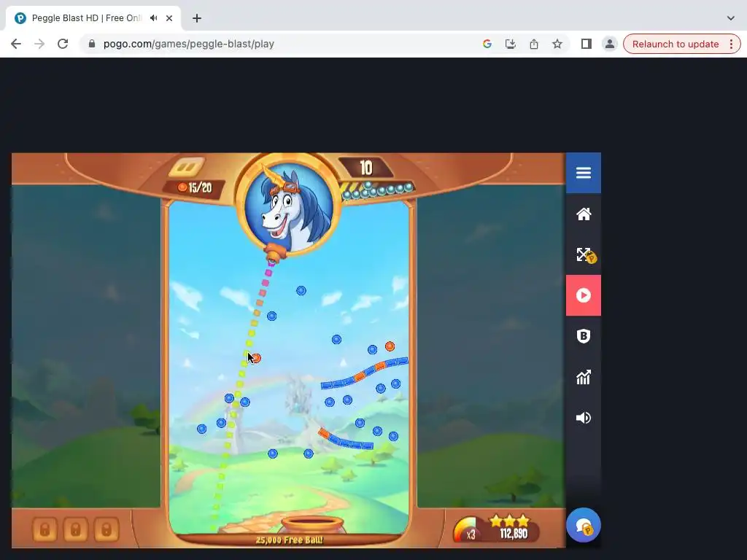Click the ball launcher cannon

pos(275,252)
